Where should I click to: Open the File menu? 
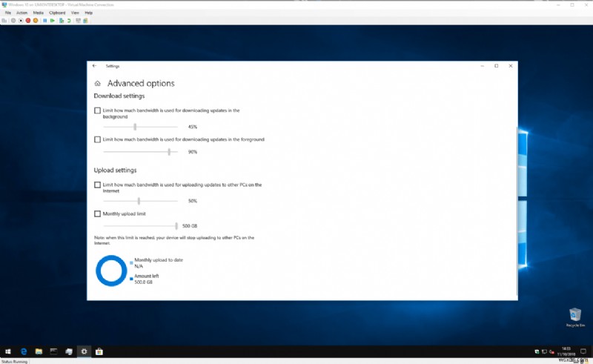tap(8, 13)
